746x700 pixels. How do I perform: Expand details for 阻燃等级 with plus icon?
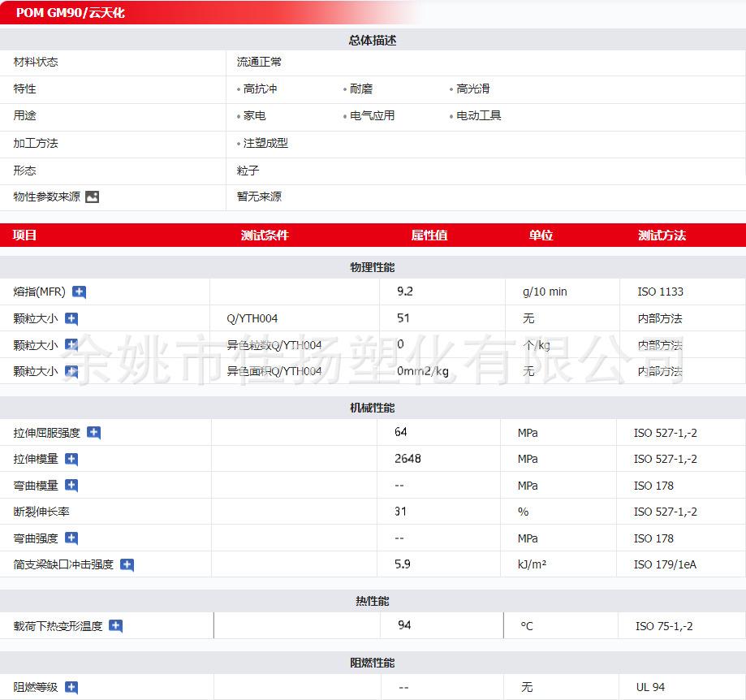[x=71, y=688]
